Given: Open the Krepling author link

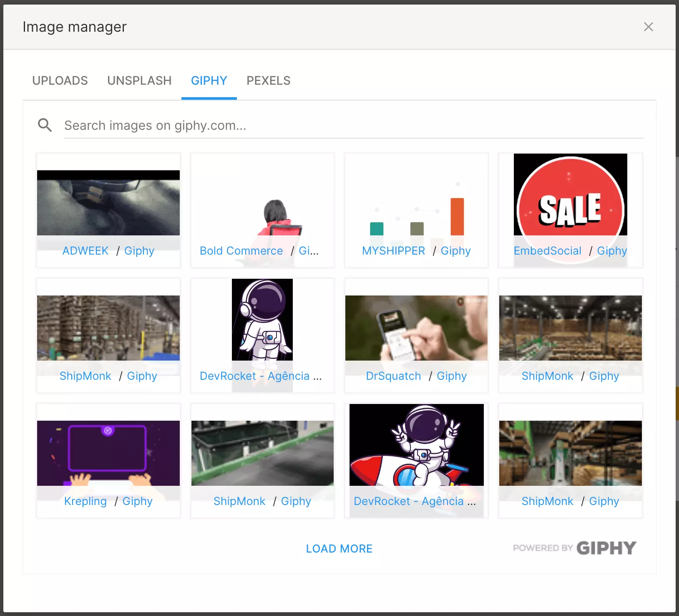Looking at the screenshot, I should pyautogui.click(x=86, y=501).
